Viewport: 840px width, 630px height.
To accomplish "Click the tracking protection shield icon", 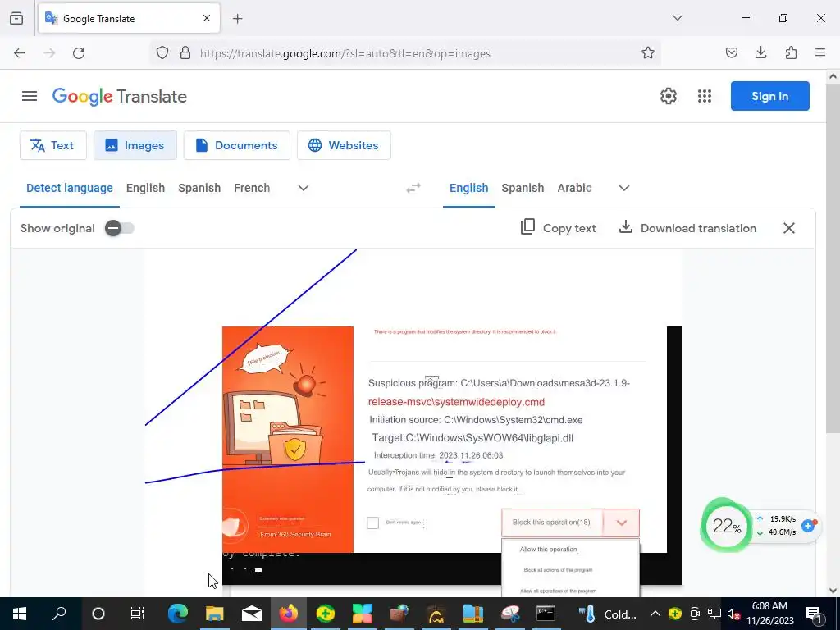I will 162,53.
